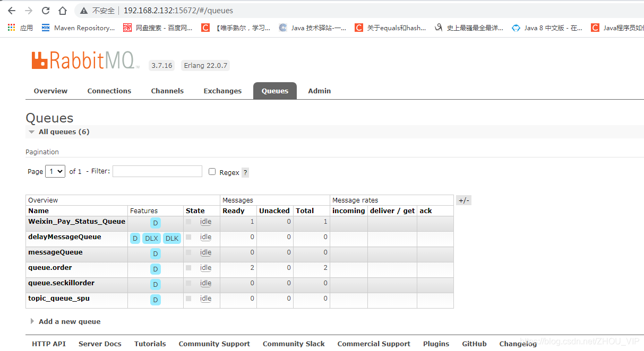644x351 pixels.
Task: Switch to the Admin tab
Action: [320, 91]
